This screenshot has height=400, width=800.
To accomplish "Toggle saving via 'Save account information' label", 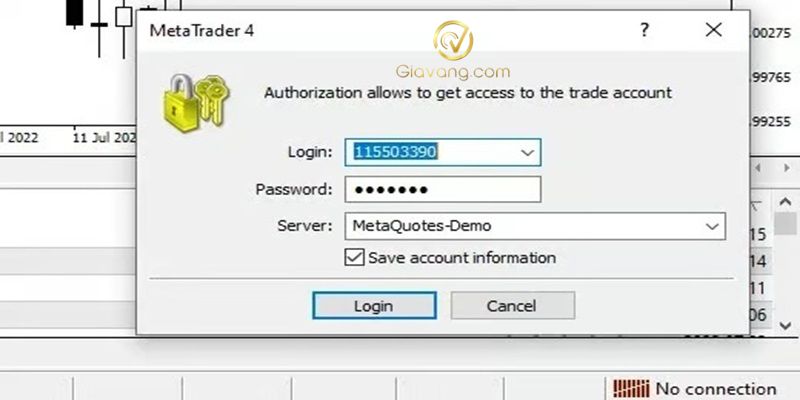I will (462, 258).
